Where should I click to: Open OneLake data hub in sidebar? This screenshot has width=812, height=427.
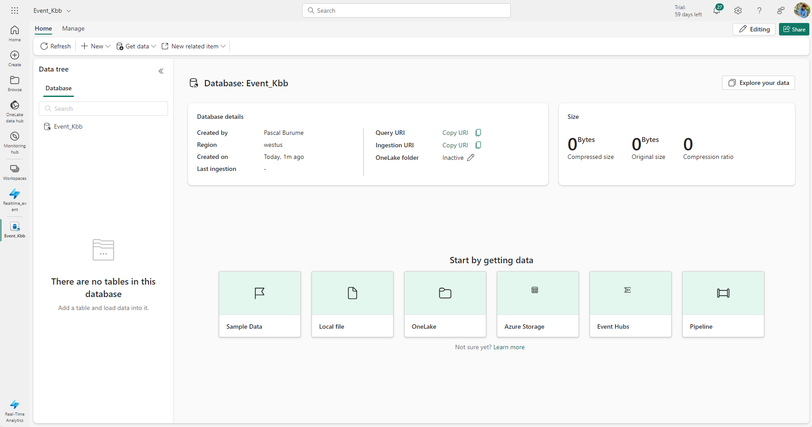click(14, 112)
